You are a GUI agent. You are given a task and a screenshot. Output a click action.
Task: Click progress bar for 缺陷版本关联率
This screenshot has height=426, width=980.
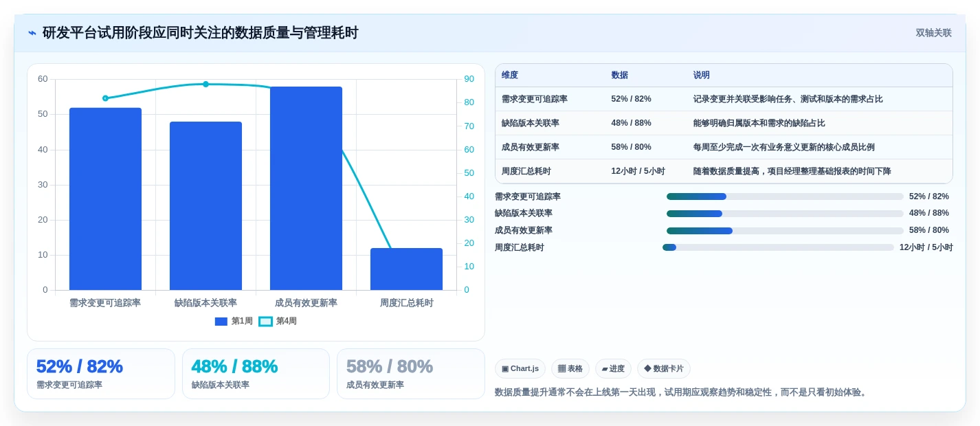(785, 214)
